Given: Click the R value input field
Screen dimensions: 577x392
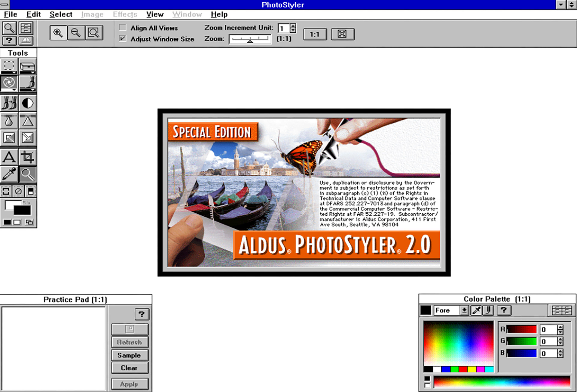Looking at the screenshot, I should point(548,330).
